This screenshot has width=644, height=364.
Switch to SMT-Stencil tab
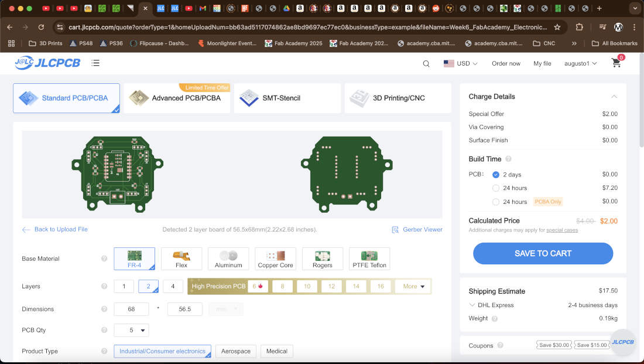[x=287, y=98]
